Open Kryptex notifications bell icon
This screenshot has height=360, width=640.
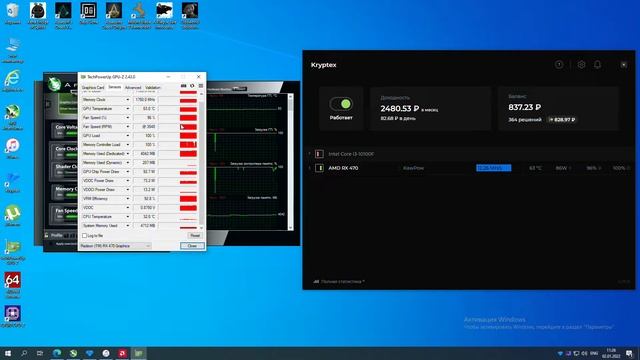coord(597,64)
